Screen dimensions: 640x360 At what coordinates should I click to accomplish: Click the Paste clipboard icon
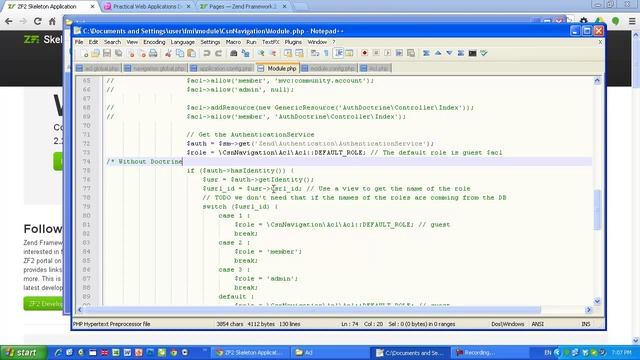191,53
